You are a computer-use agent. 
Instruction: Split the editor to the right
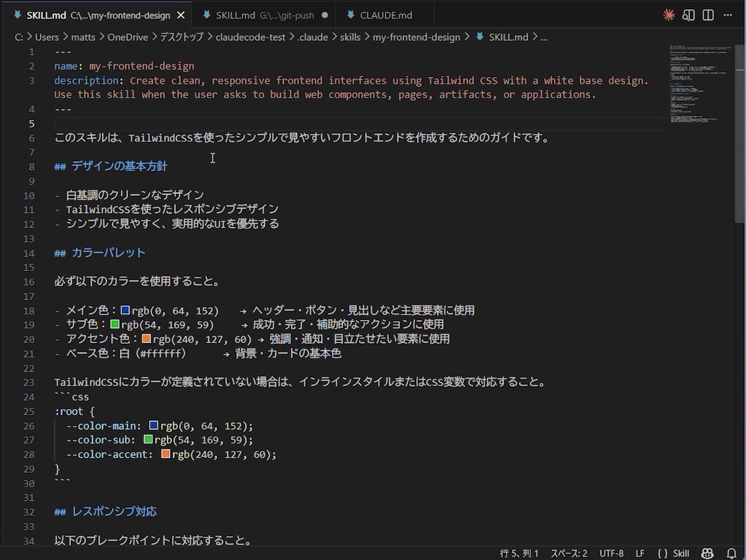pos(708,15)
